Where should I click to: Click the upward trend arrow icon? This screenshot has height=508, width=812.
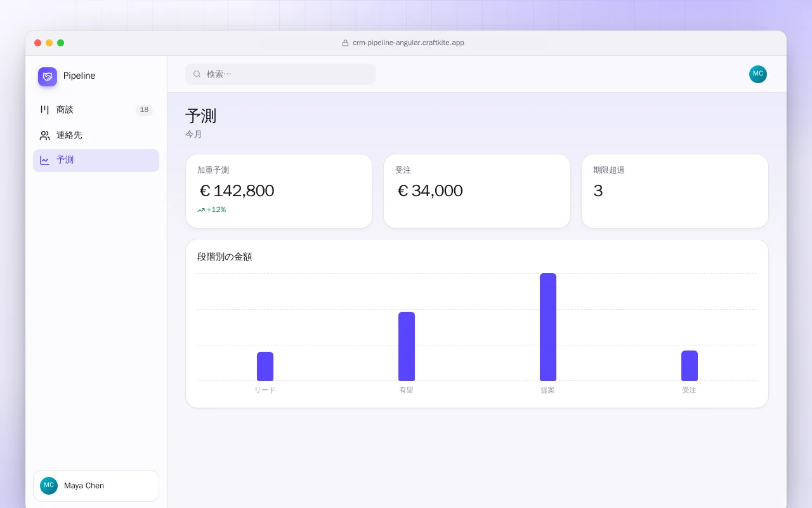click(x=201, y=210)
